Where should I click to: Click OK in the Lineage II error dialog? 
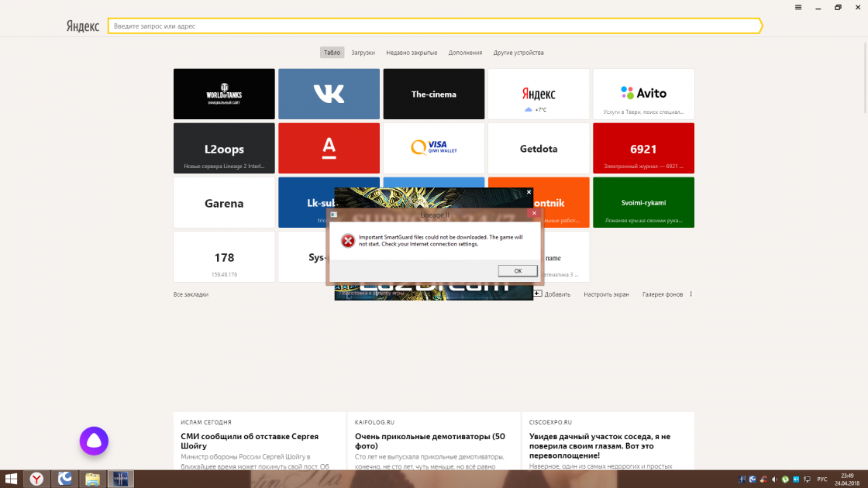518,270
